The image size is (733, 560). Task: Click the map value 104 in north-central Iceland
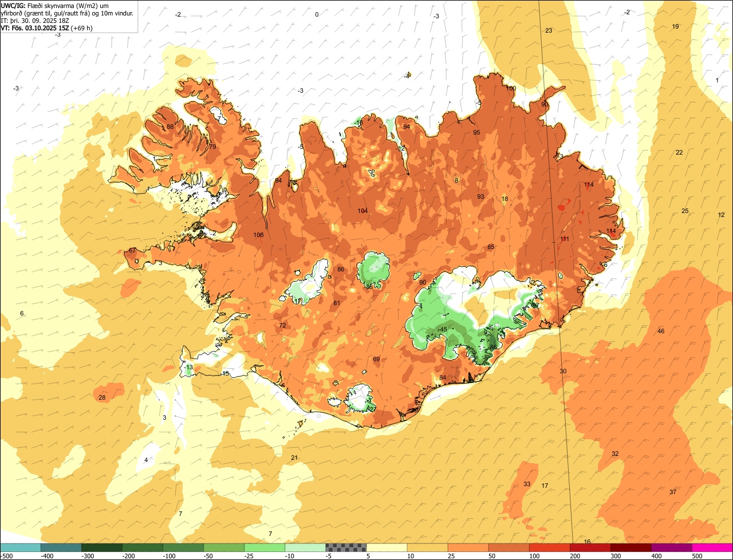point(362,211)
